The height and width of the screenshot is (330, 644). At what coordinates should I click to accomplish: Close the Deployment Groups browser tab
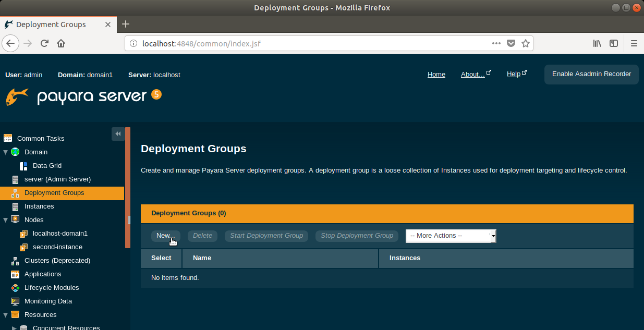(x=108, y=24)
